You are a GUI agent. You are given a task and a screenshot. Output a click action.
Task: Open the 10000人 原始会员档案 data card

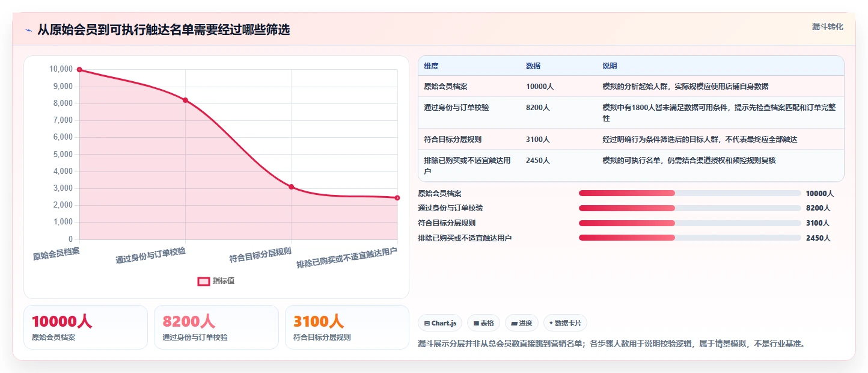click(85, 327)
